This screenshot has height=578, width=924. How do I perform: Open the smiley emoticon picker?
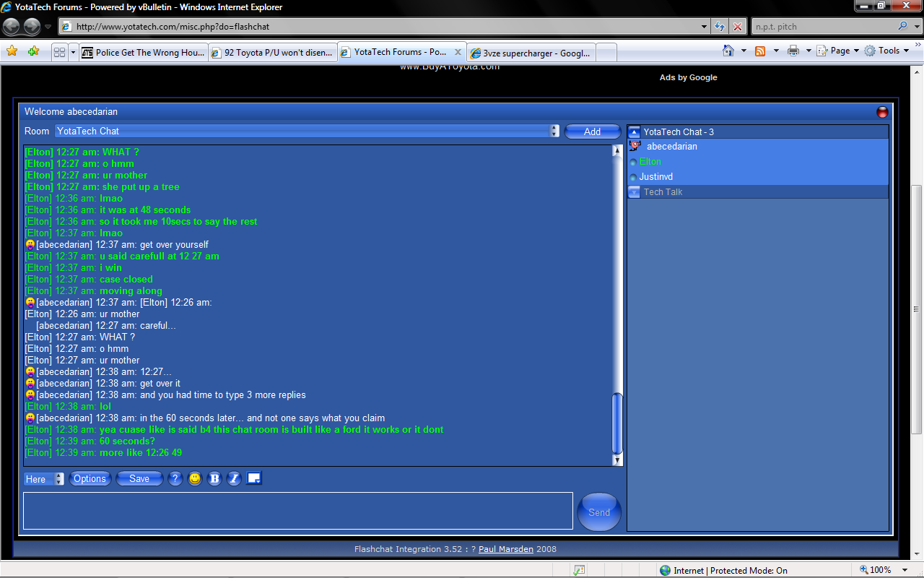[195, 479]
